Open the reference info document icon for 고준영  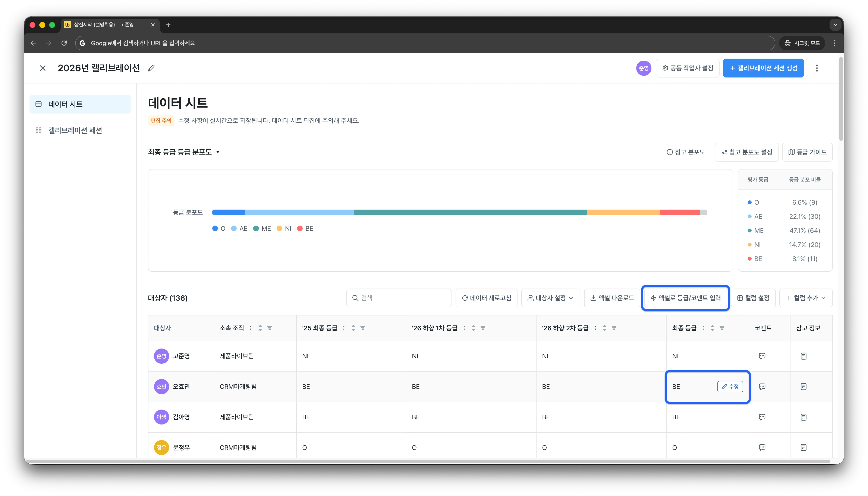[x=803, y=356]
